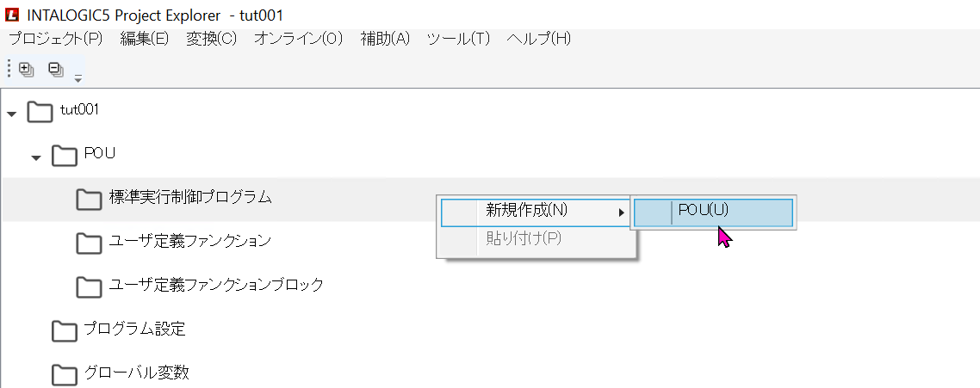Click the toolbar drag handle grip
The width and height of the screenshot is (980, 388).
[x=9, y=70]
